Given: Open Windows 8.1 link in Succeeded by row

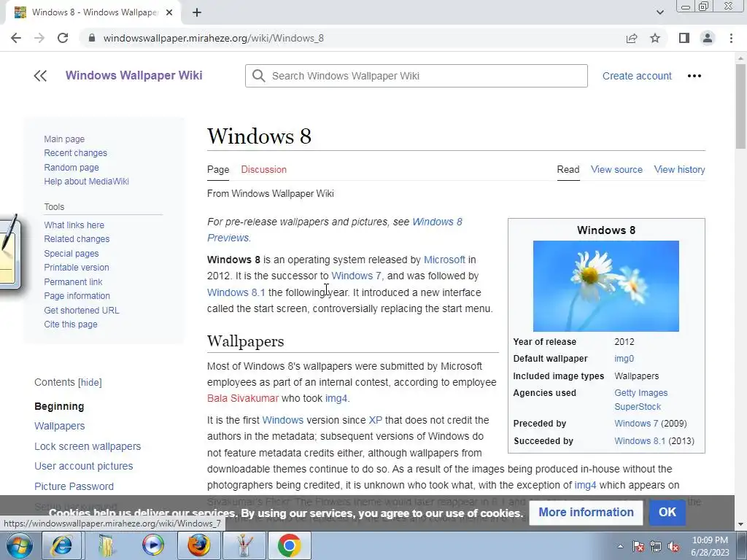Looking at the screenshot, I should pyautogui.click(x=640, y=441).
